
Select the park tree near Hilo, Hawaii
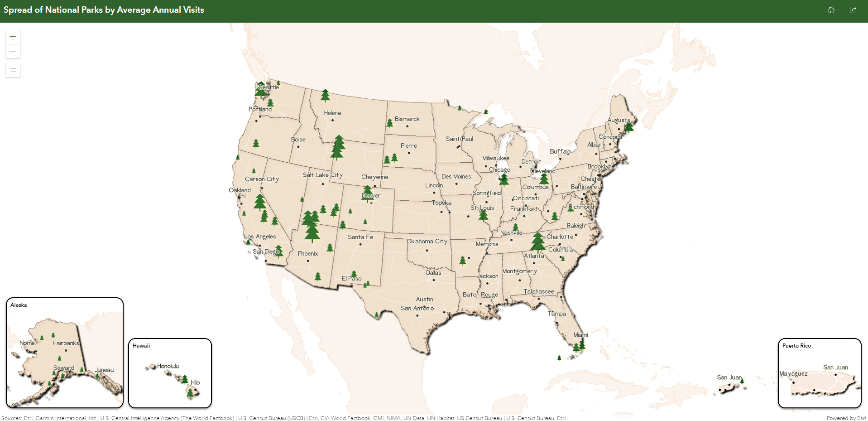[x=191, y=393]
